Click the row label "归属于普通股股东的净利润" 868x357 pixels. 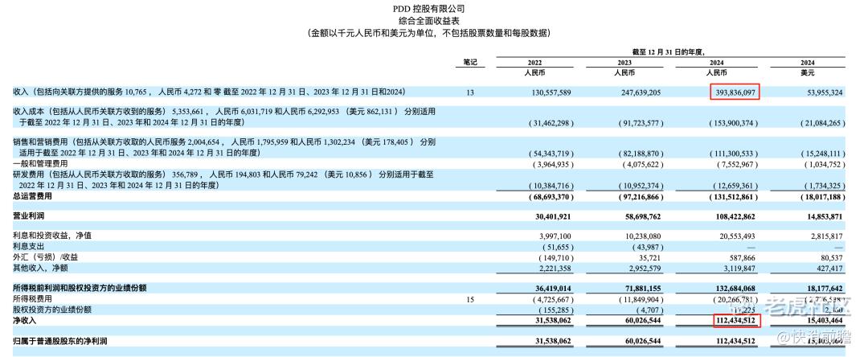pyautogui.click(x=60, y=342)
